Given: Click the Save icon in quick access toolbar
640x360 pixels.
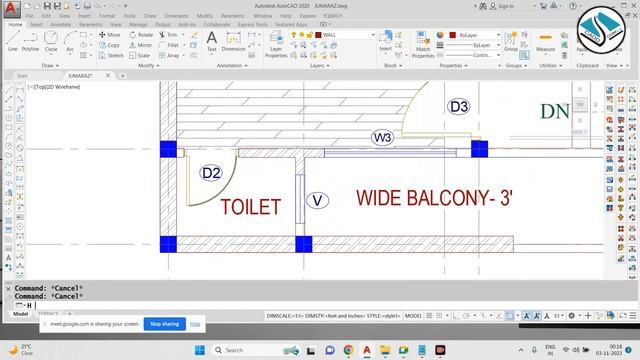Looking at the screenshot, I should coord(47,6).
